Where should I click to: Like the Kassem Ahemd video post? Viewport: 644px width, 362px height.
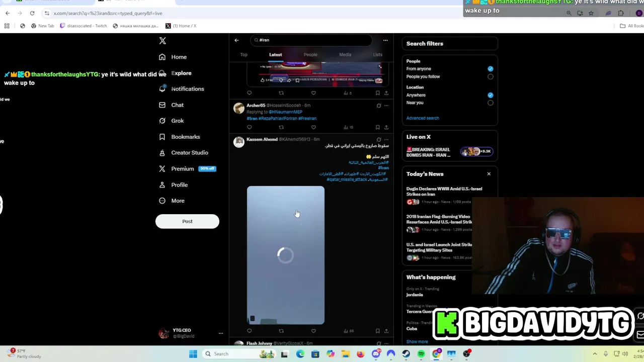point(313,331)
